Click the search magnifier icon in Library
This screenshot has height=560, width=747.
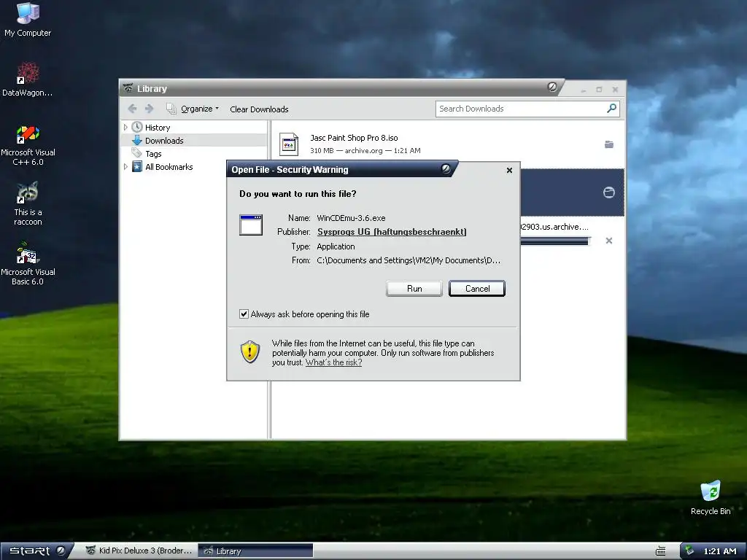coord(611,109)
